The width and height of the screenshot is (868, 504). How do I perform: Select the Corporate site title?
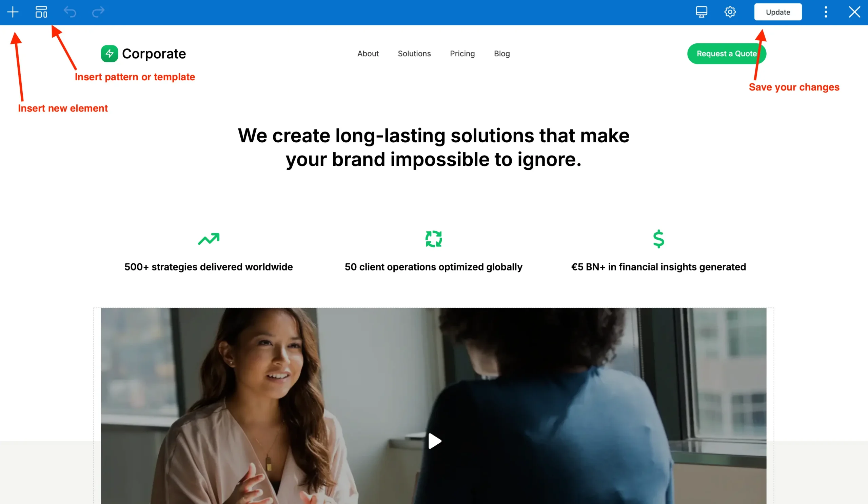click(x=154, y=54)
